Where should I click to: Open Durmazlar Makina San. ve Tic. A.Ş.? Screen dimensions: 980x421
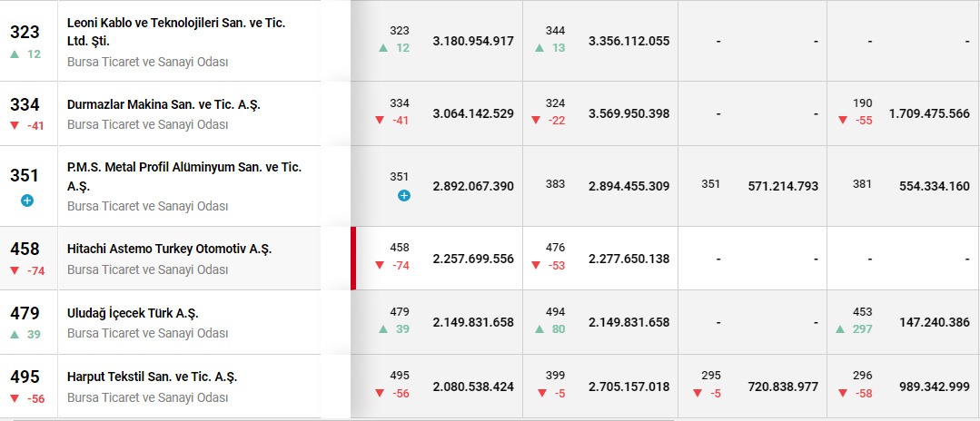tap(163, 104)
